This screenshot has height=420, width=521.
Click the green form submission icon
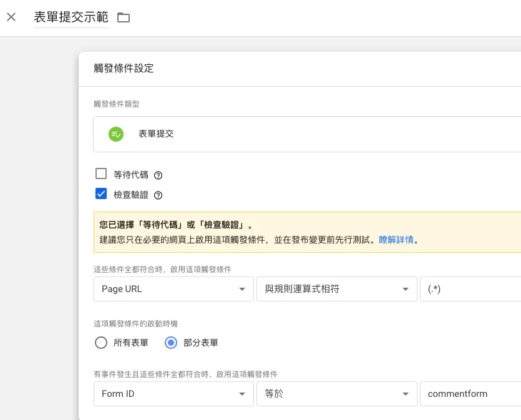116,134
